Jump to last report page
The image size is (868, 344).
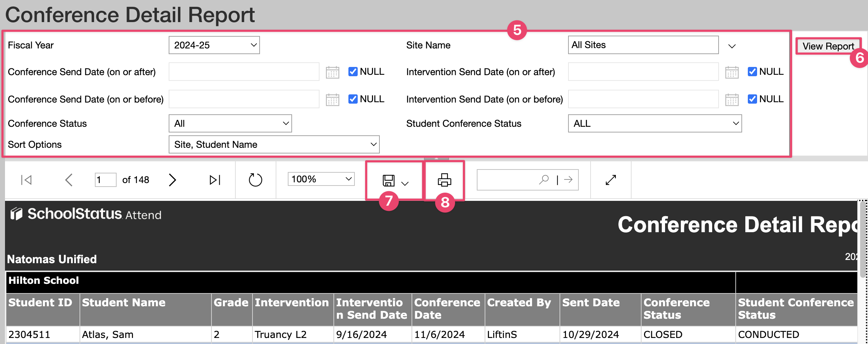coord(215,180)
